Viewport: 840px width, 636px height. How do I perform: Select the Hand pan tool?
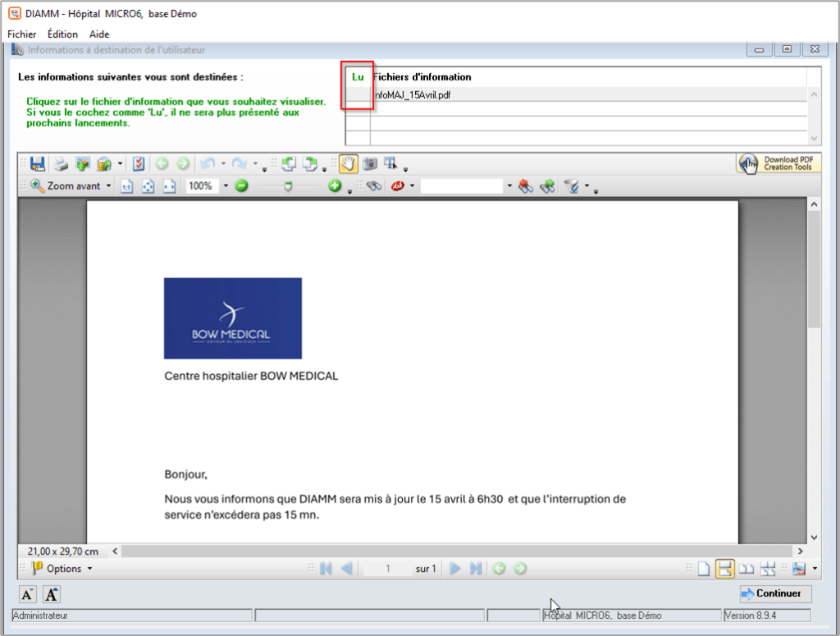348,164
